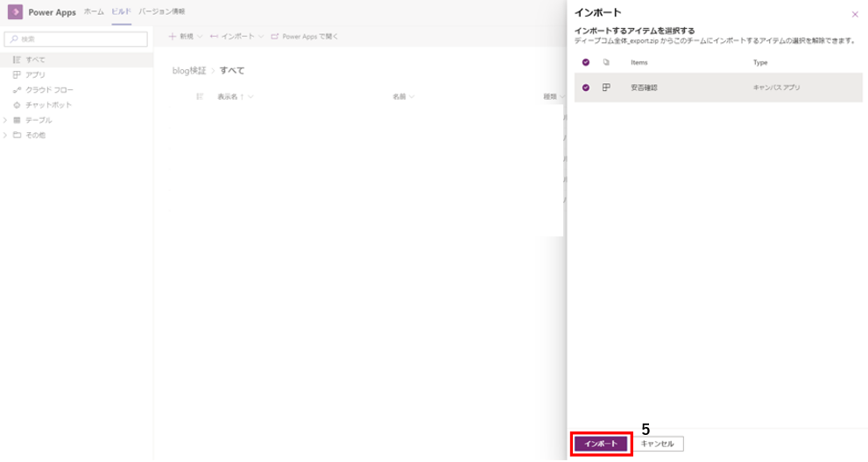868x462 pixels.
Task: Open the バージョン情報 tab
Action: click(161, 11)
